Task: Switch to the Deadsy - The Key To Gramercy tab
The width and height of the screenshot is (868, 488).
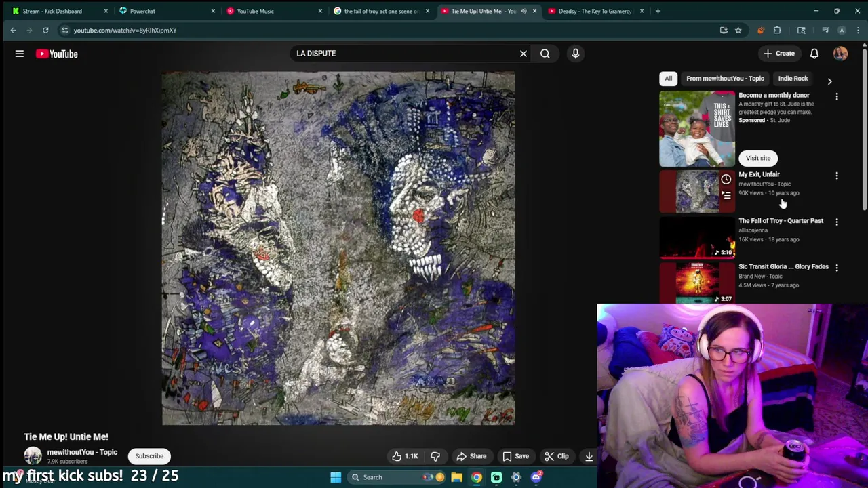Action: [x=595, y=11]
